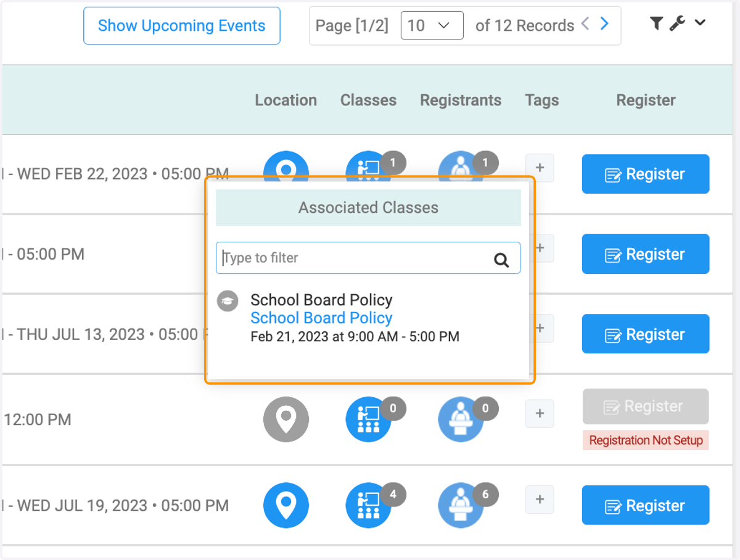Open the blue School Board Policy link
Viewport: 740px width, 560px height.
coord(321,318)
